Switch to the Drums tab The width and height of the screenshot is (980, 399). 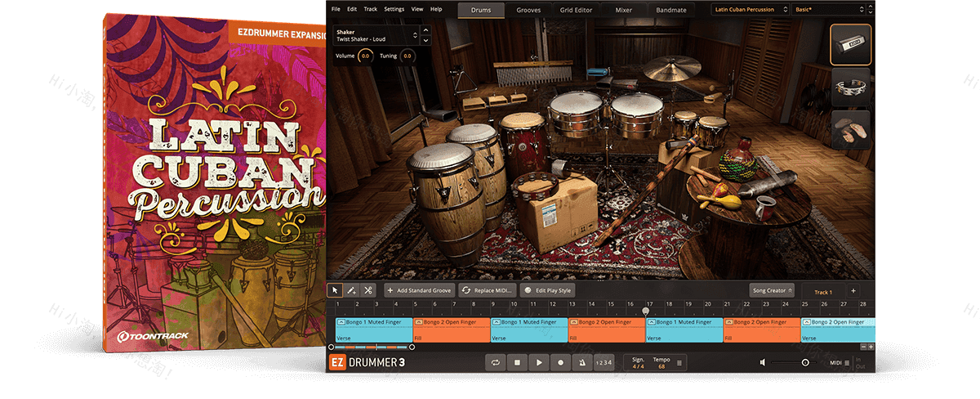[481, 10]
